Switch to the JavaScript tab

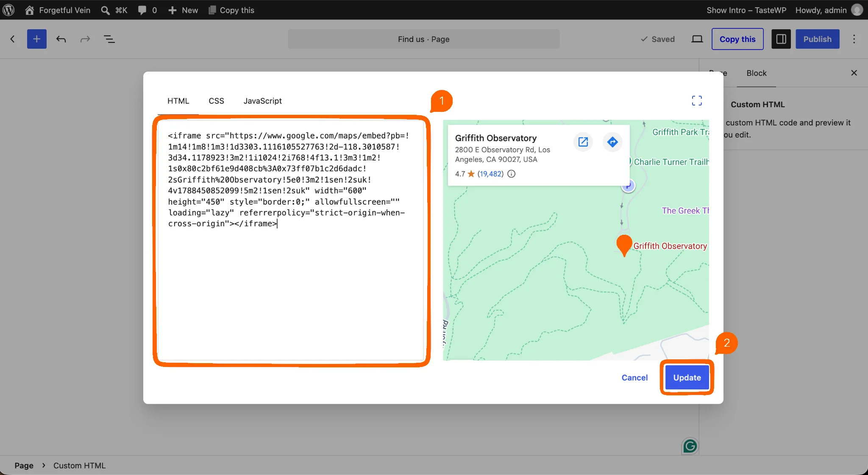tap(262, 101)
